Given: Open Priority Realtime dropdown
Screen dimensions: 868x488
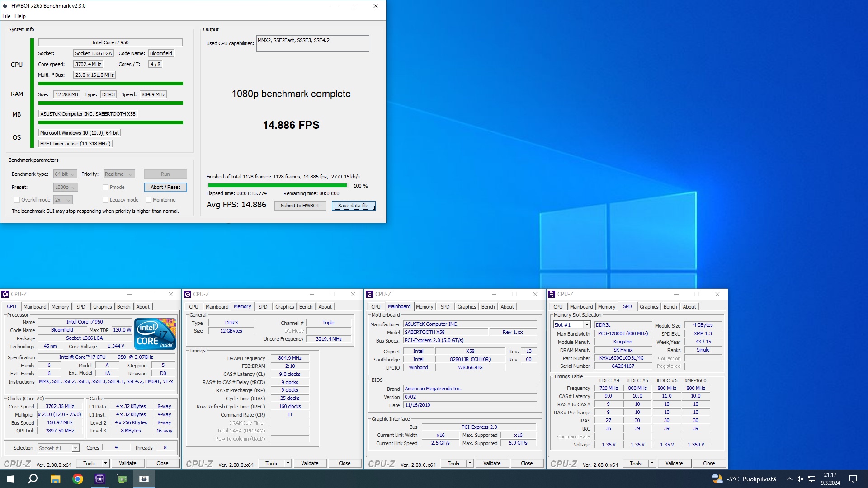Looking at the screenshot, I should point(119,174).
